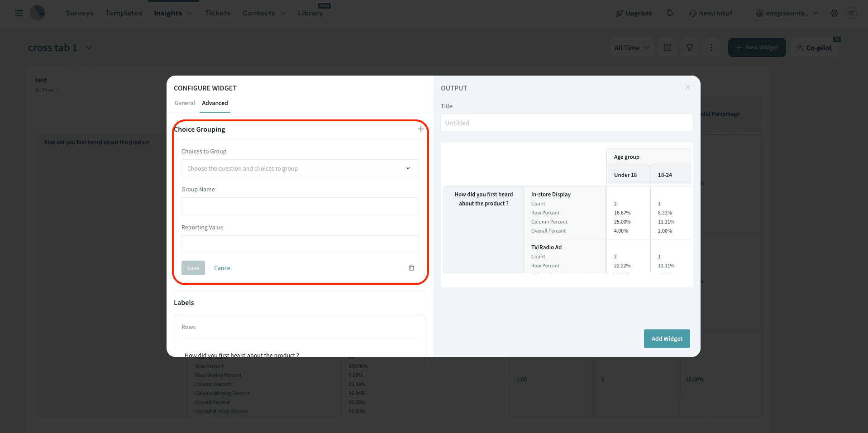The height and width of the screenshot is (433, 868).
Task: Click the 25.00% column percent value
Action: [x=622, y=222]
